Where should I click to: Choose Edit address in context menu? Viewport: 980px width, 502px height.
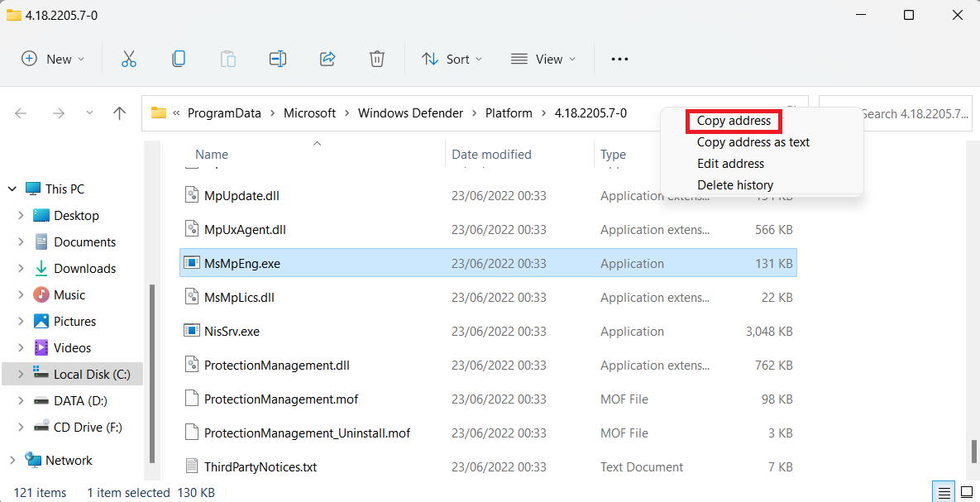730,163
